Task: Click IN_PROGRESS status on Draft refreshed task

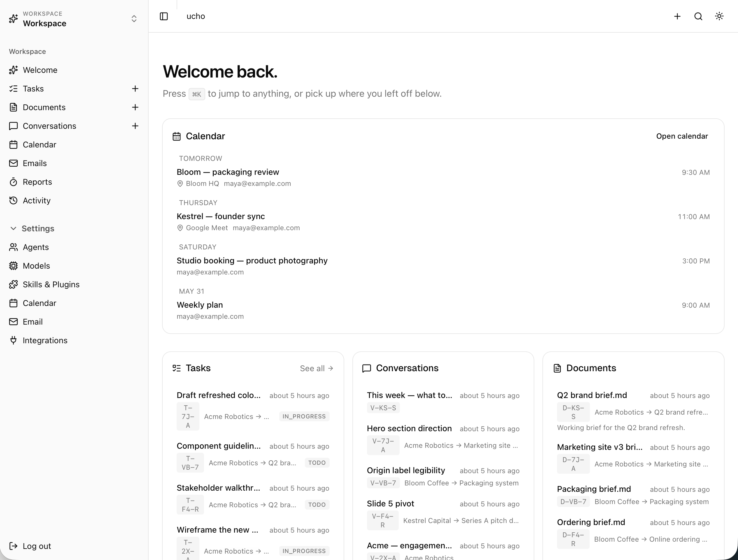Action: coord(304,417)
